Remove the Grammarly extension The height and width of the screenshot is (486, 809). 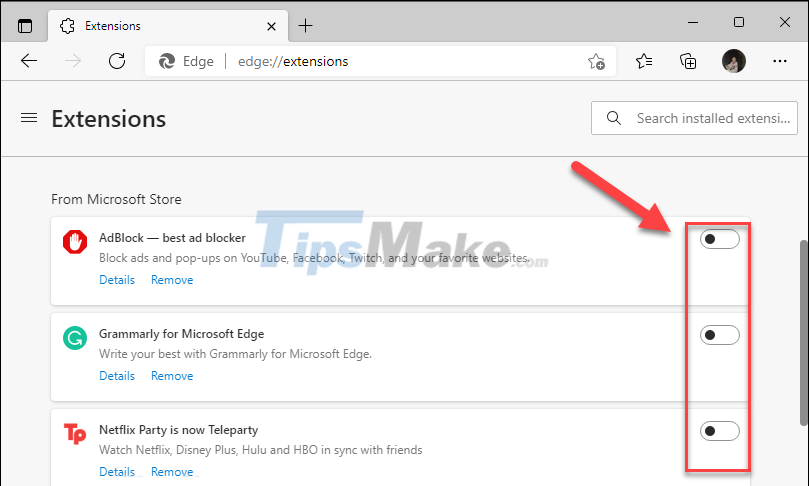[x=172, y=376]
